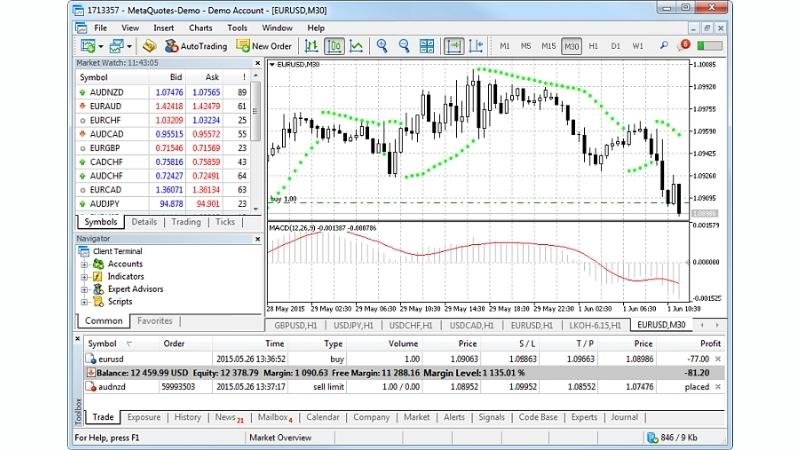Select W1 timeframe

(x=638, y=46)
